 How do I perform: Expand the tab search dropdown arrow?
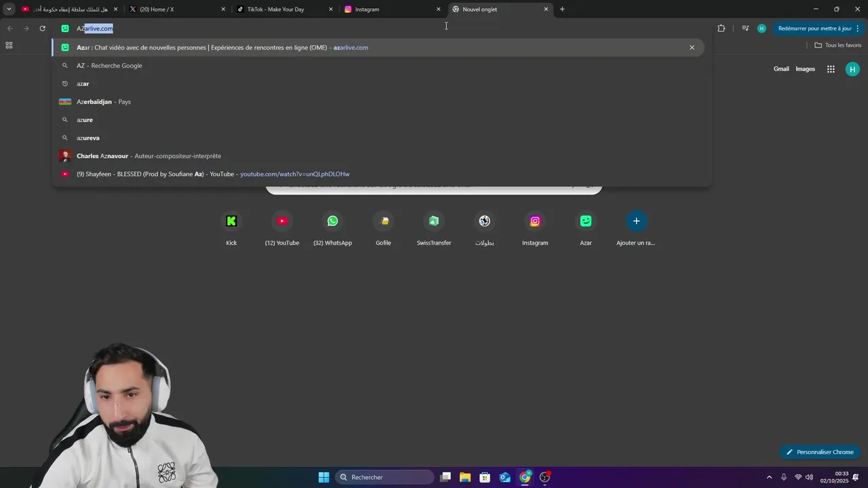(9, 9)
